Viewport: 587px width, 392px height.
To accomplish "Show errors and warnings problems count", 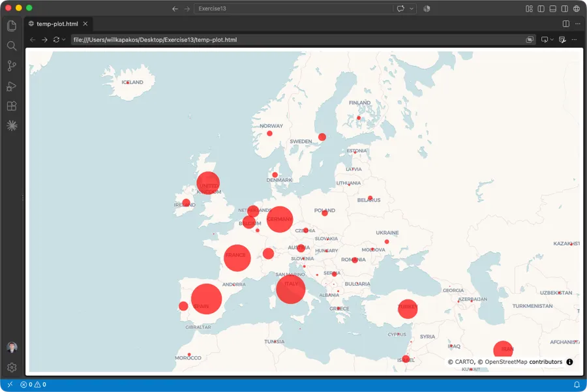I will pos(33,385).
